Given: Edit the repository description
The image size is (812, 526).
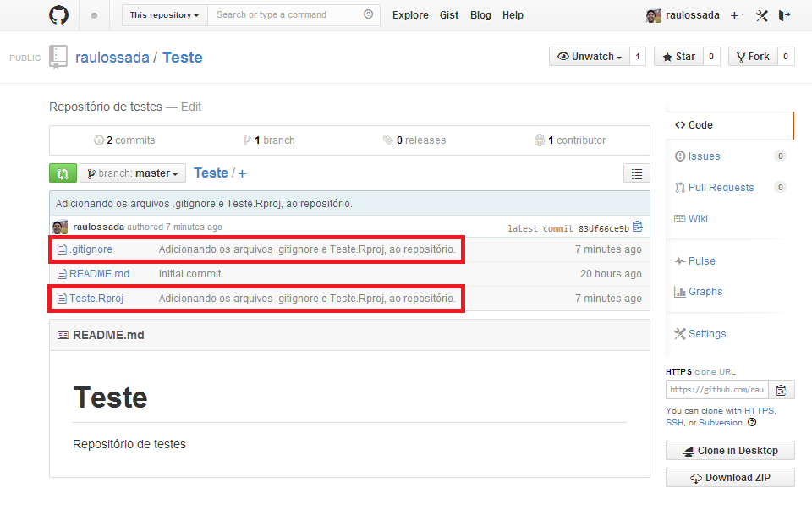Looking at the screenshot, I should [x=190, y=107].
